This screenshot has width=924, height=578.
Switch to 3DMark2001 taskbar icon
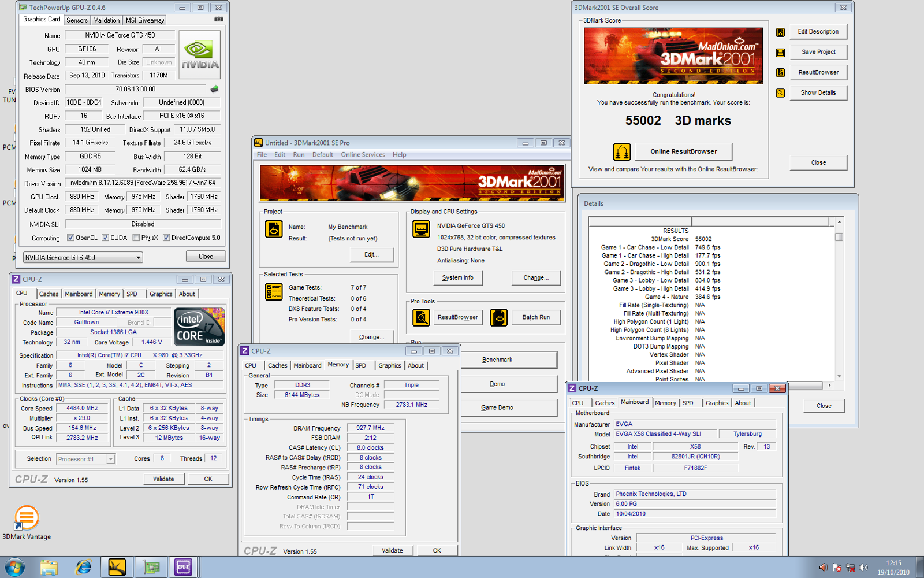(x=117, y=568)
